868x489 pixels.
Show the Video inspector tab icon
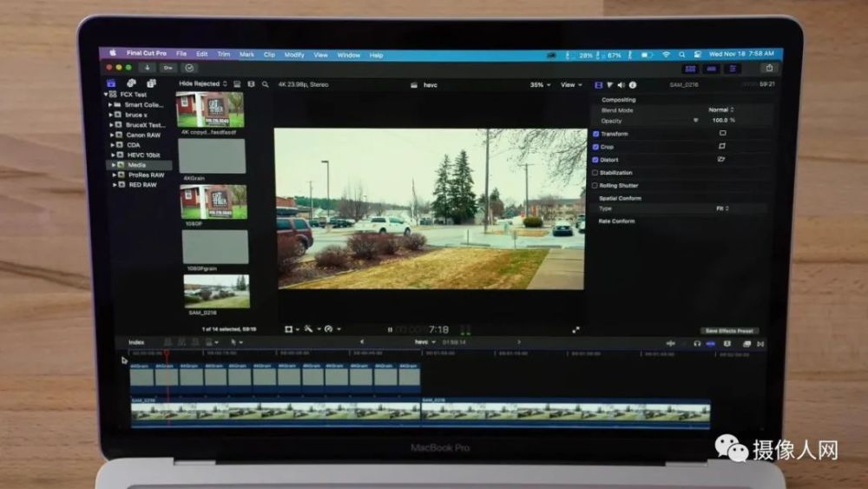point(598,85)
